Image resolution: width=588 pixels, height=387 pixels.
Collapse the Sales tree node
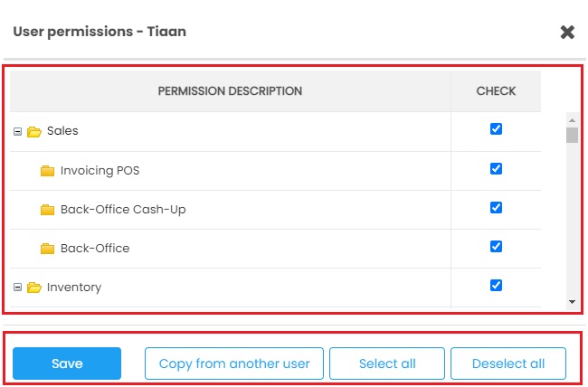pyautogui.click(x=17, y=132)
